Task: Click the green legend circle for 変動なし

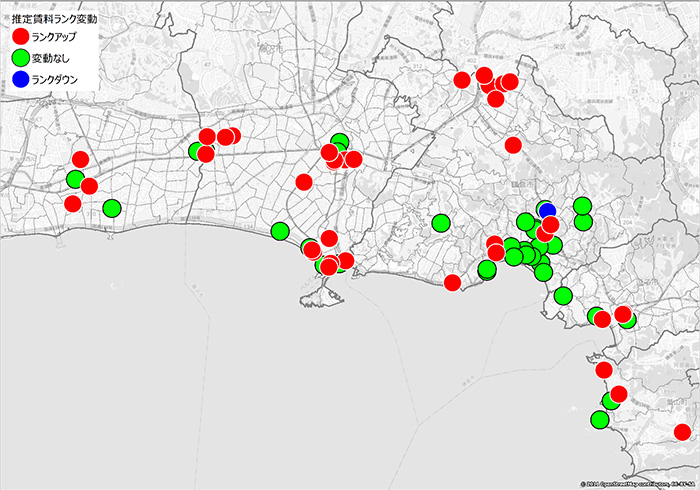Action: pos(19,57)
